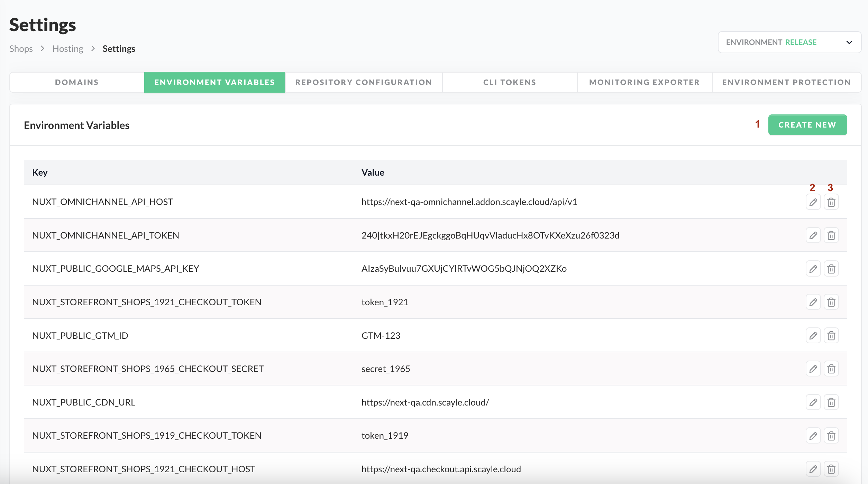Edit the NUXT_STOREFRONT_SHOPS_1921_CHECKOUT_TOKEN variable

[x=813, y=302]
